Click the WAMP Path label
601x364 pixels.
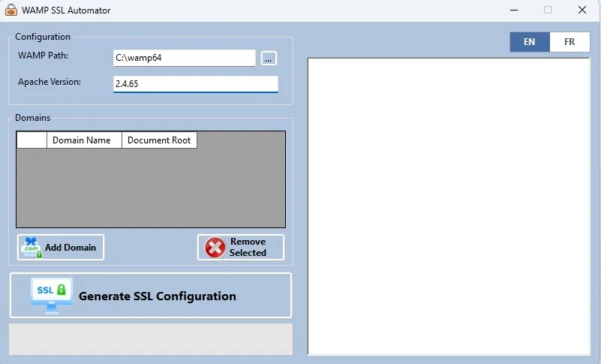coord(43,56)
